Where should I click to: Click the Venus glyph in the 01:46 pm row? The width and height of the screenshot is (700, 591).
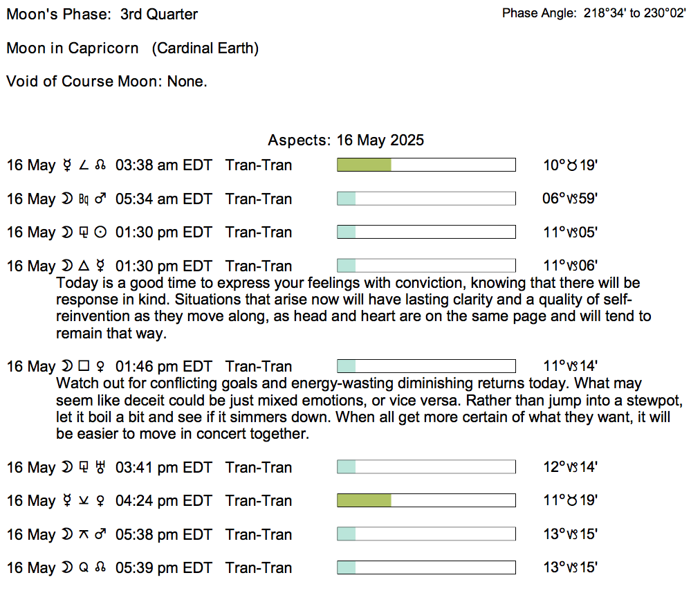(100, 367)
